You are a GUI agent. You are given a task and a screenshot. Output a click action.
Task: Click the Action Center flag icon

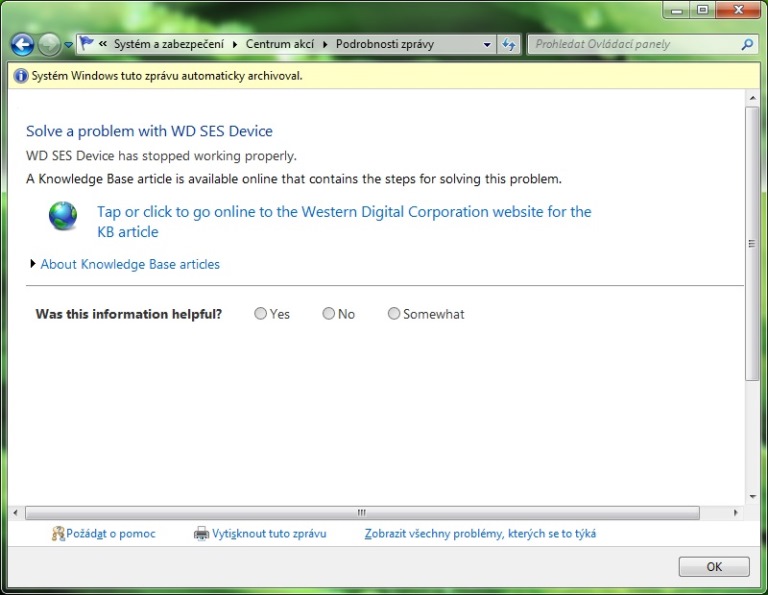(87, 44)
